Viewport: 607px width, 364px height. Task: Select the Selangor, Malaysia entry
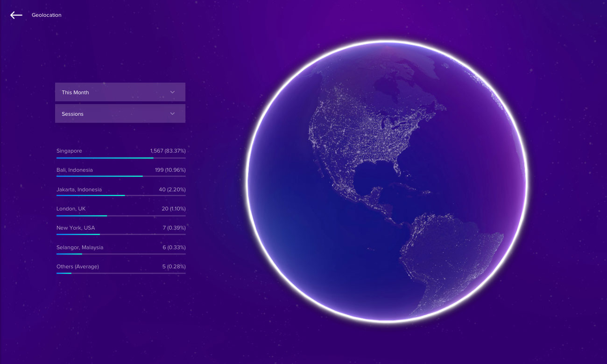[80, 247]
